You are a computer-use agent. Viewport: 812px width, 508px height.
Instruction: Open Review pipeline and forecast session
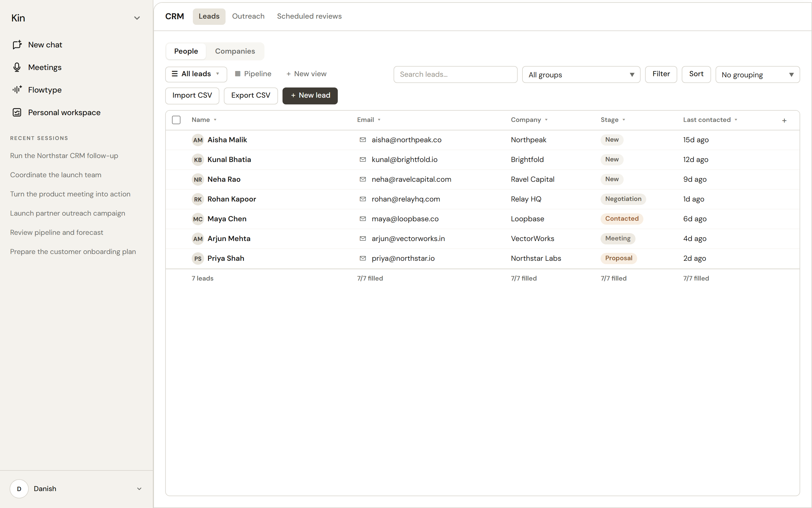[x=57, y=233]
